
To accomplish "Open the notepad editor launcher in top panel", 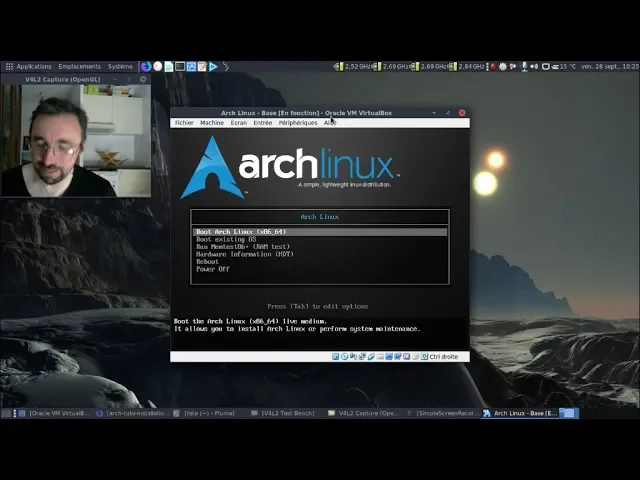I will click(x=202, y=67).
